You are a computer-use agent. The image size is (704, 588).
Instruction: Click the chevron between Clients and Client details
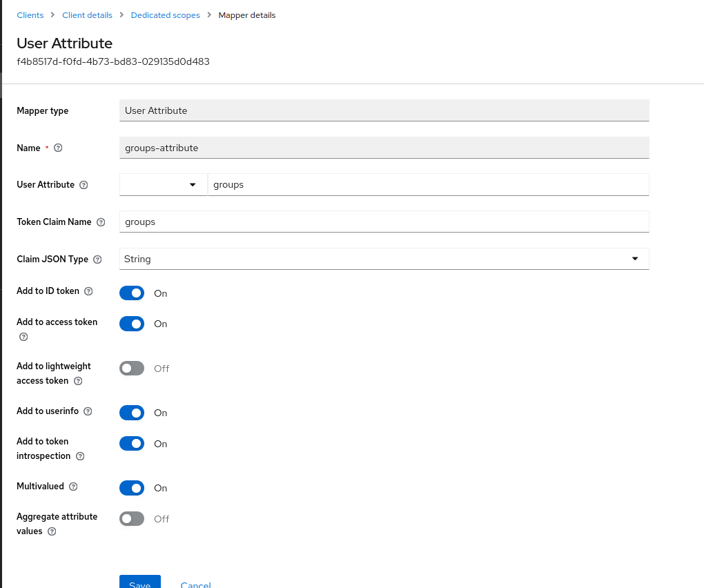[x=52, y=14]
